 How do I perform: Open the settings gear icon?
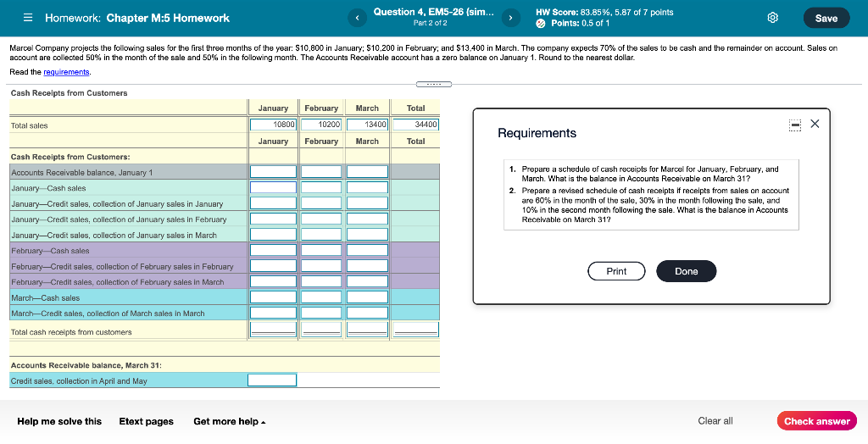coord(773,18)
